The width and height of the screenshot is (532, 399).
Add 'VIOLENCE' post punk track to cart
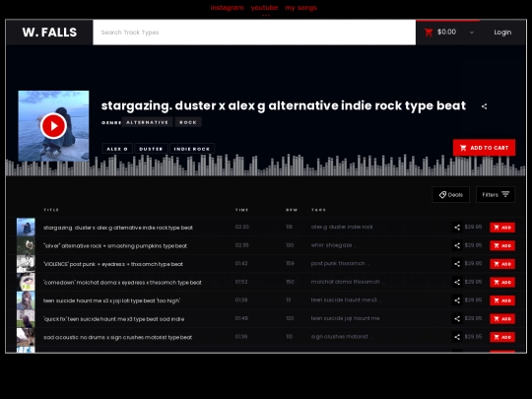502,264
